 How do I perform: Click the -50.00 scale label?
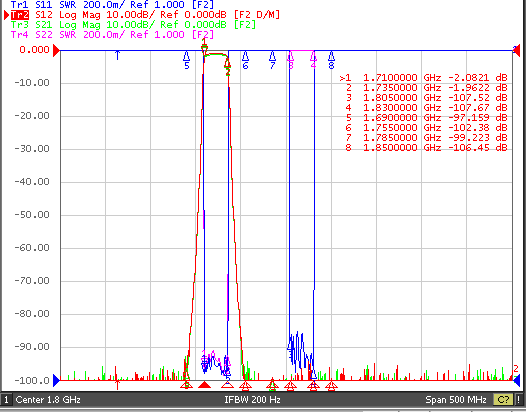(32, 215)
